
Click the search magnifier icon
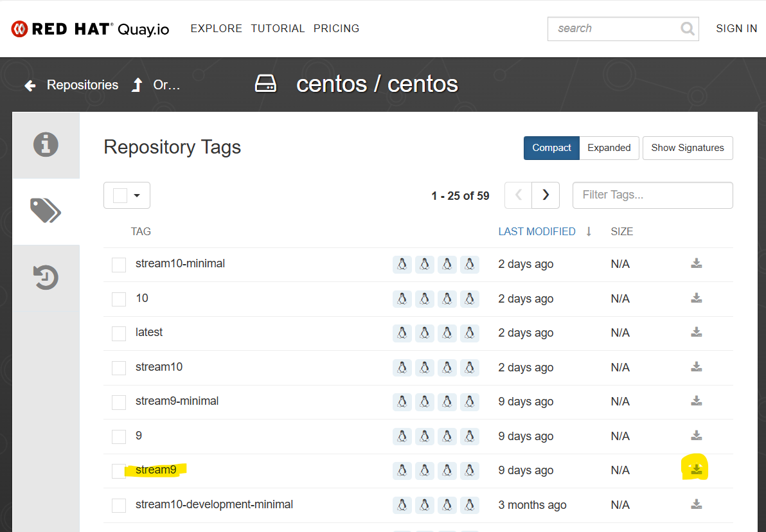[x=688, y=29]
